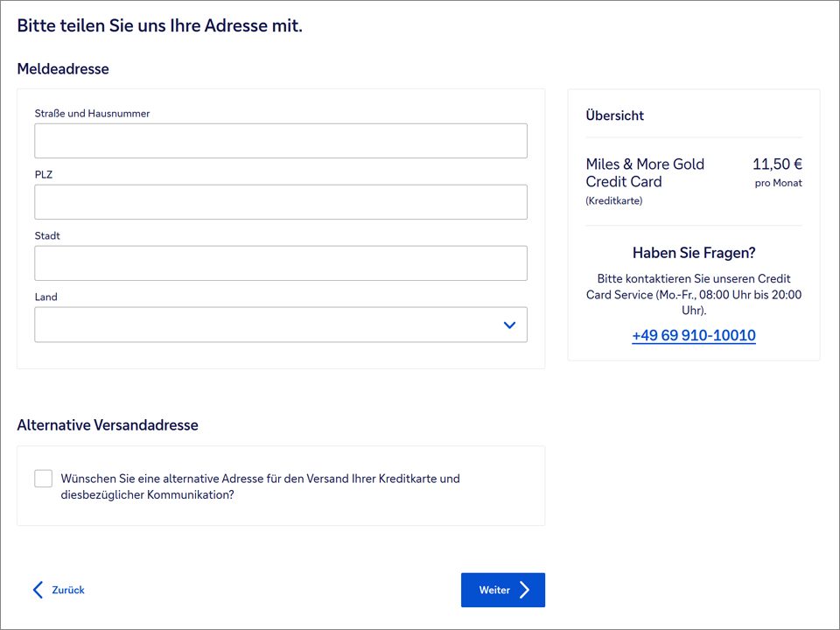Click the 'Stadt' field label
Viewport: 840px width, 630px height.
[47, 236]
